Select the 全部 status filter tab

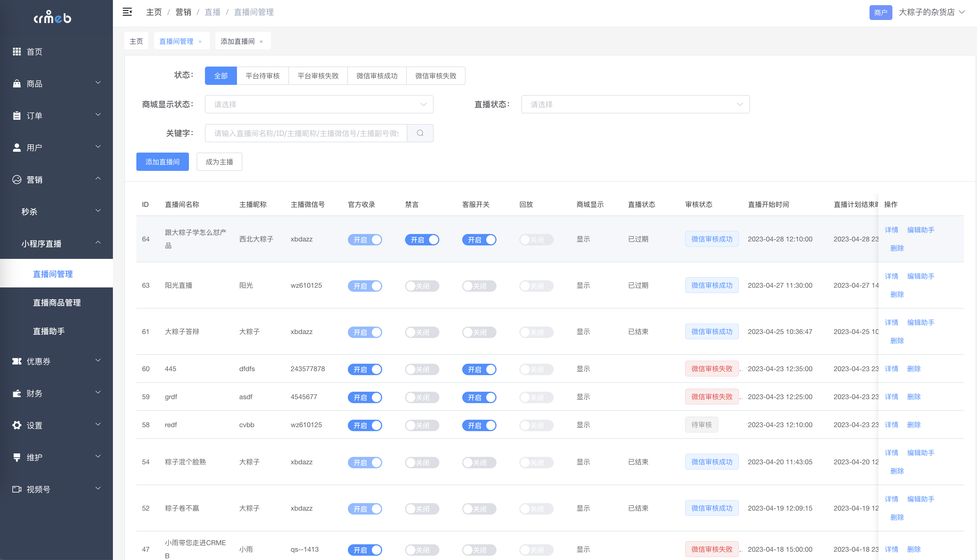pos(221,76)
